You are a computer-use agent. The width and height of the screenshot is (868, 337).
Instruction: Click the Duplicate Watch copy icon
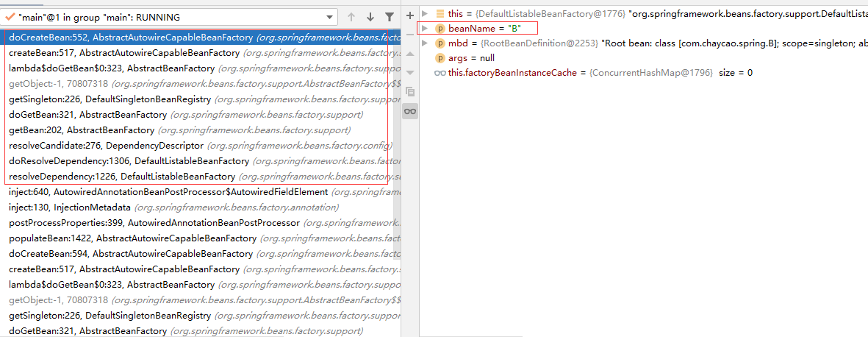click(x=410, y=91)
